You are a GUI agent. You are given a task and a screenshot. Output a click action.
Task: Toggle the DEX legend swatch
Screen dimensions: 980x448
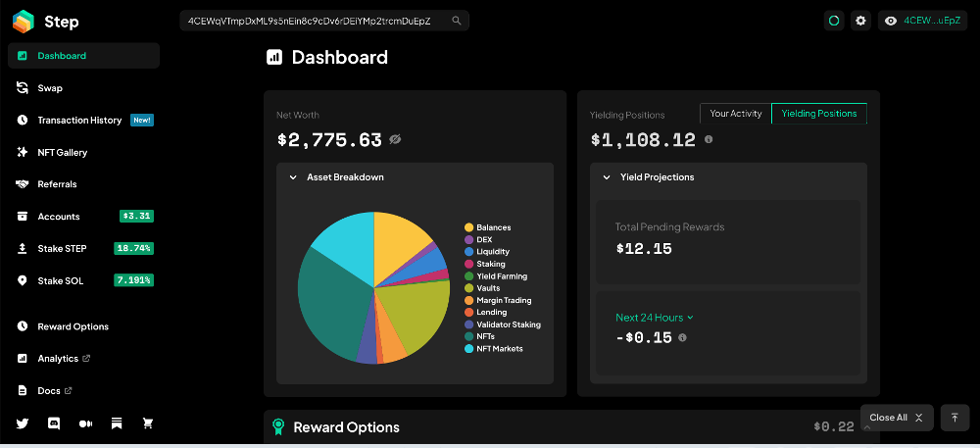pos(468,239)
